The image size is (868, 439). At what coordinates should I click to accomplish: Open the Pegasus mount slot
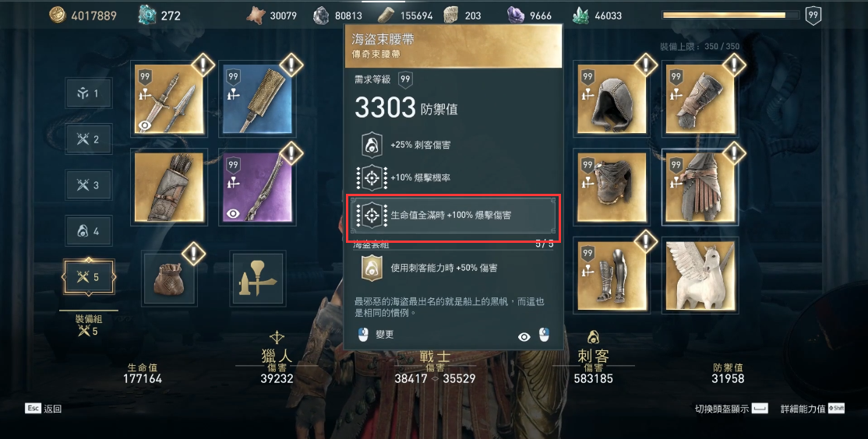(x=700, y=276)
